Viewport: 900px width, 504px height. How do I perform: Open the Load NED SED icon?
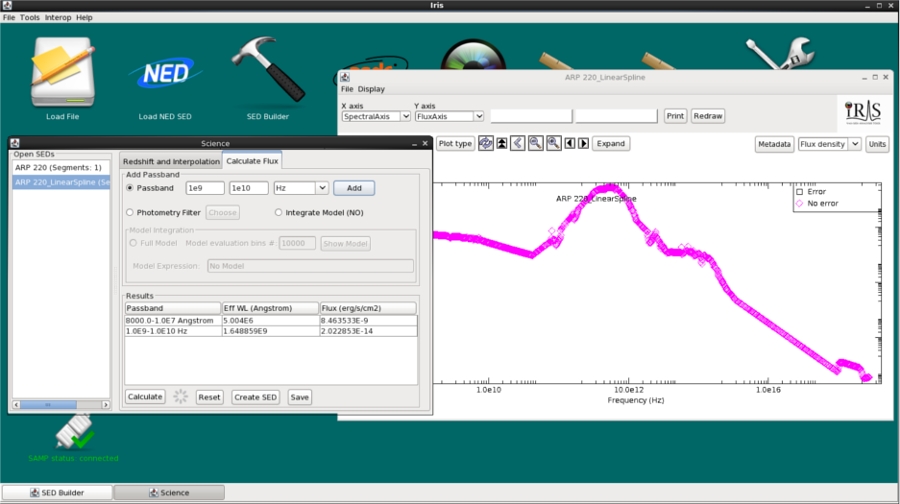(165, 73)
